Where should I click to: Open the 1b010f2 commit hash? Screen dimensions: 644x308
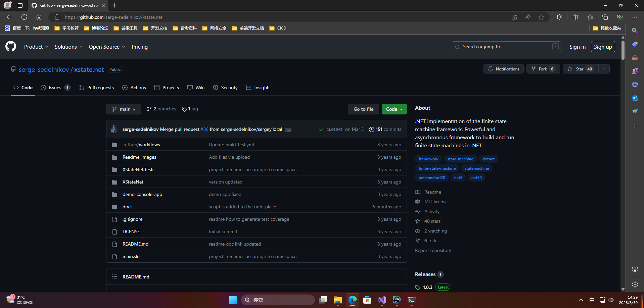pos(334,130)
